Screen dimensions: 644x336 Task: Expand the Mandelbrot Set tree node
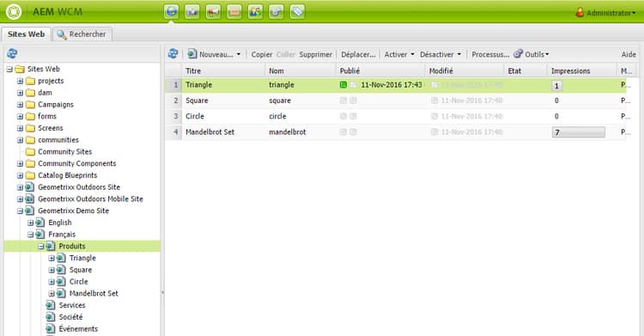click(52, 294)
